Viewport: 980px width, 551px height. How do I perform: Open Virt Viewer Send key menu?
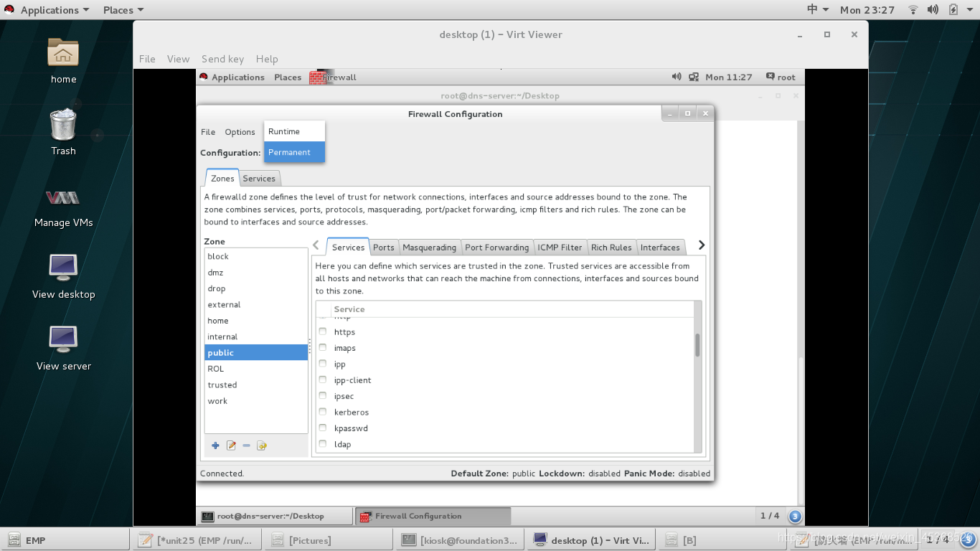(x=222, y=59)
